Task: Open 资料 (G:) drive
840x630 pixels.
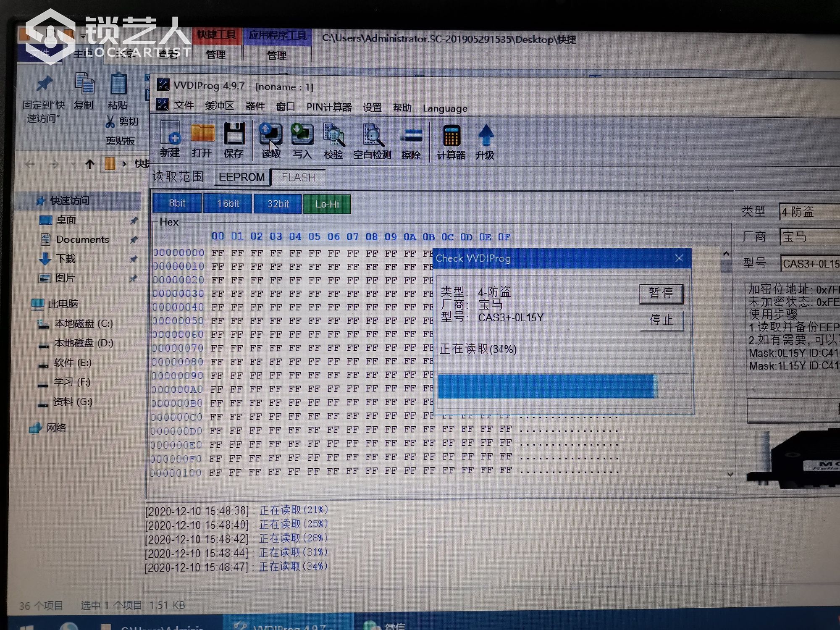Action: (65, 402)
